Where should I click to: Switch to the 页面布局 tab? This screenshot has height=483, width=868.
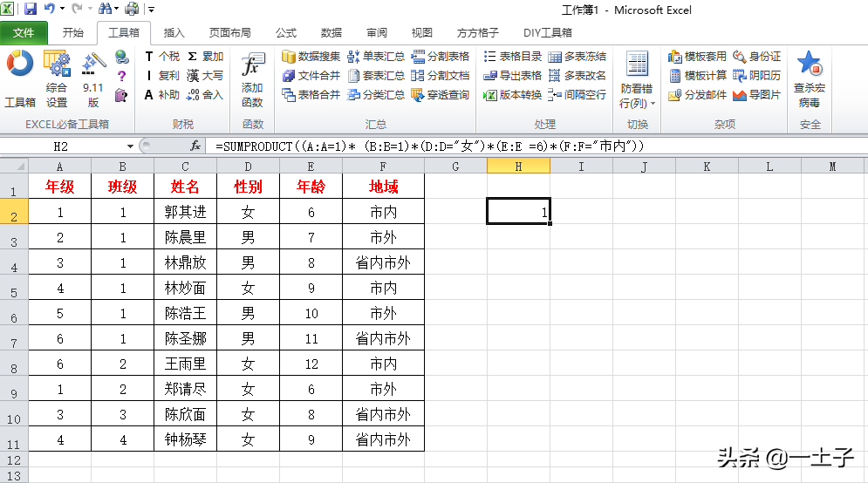[229, 33]
